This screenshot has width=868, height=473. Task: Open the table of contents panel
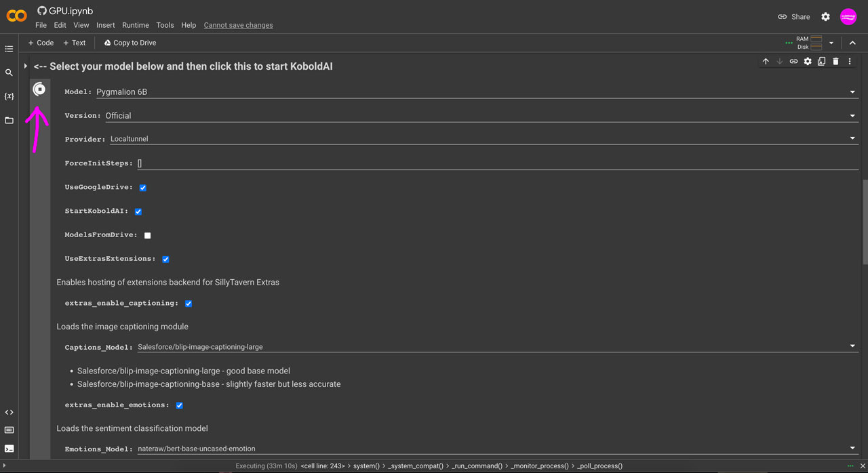click(x=9, y=49)
